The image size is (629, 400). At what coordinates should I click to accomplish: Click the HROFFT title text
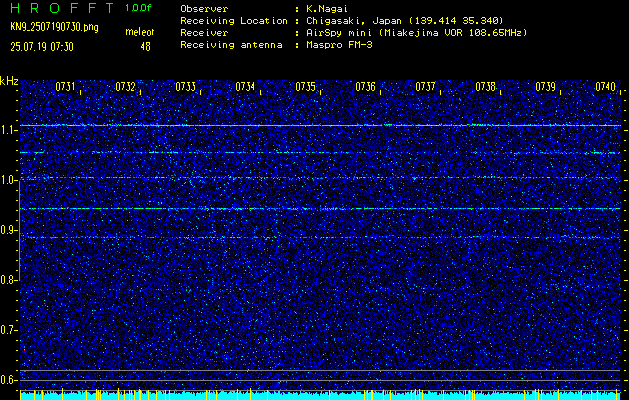(62, 8)
